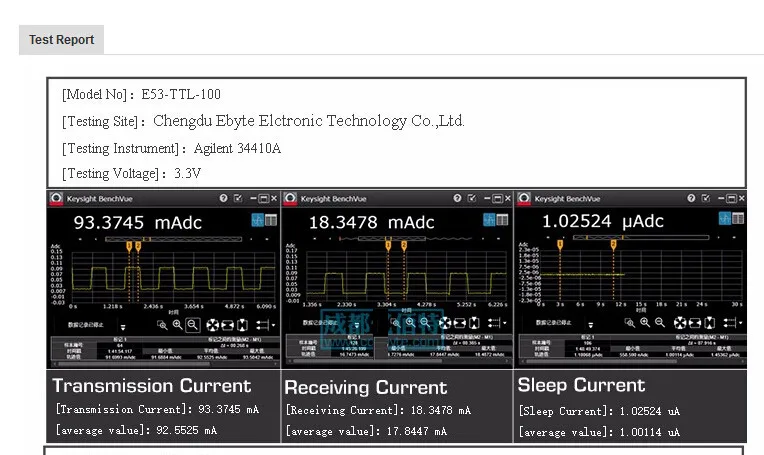Click the Keysight logo in the 18.3478 mAdc window

(x=290, y=198)
